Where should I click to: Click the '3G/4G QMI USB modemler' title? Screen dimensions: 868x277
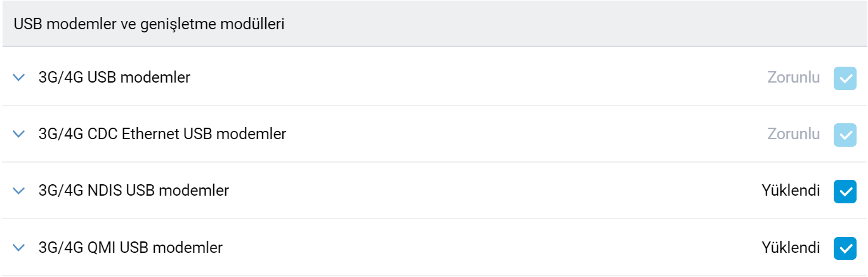[130, 247]
